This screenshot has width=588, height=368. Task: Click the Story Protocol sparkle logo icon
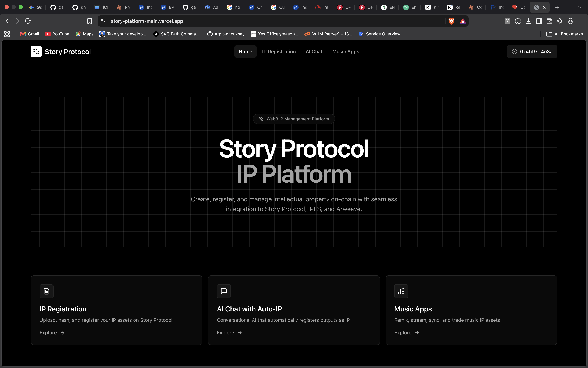pos(36,52)
